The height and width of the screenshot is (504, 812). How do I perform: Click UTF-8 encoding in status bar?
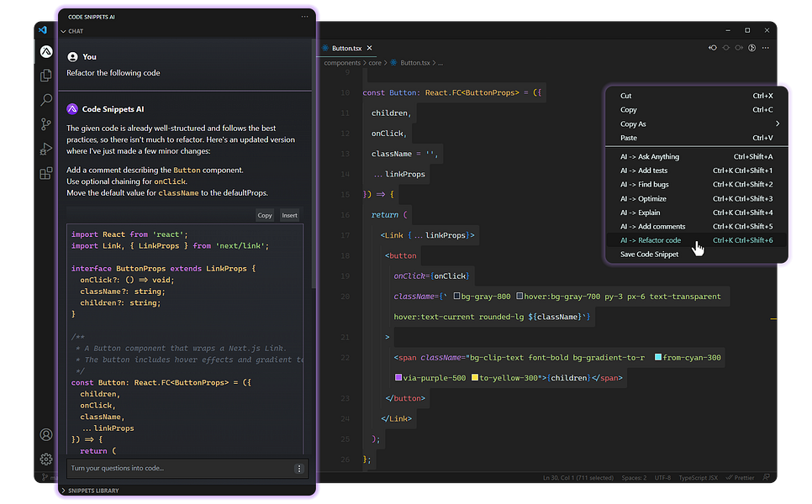pyautogui.click(x=663, y=477)
